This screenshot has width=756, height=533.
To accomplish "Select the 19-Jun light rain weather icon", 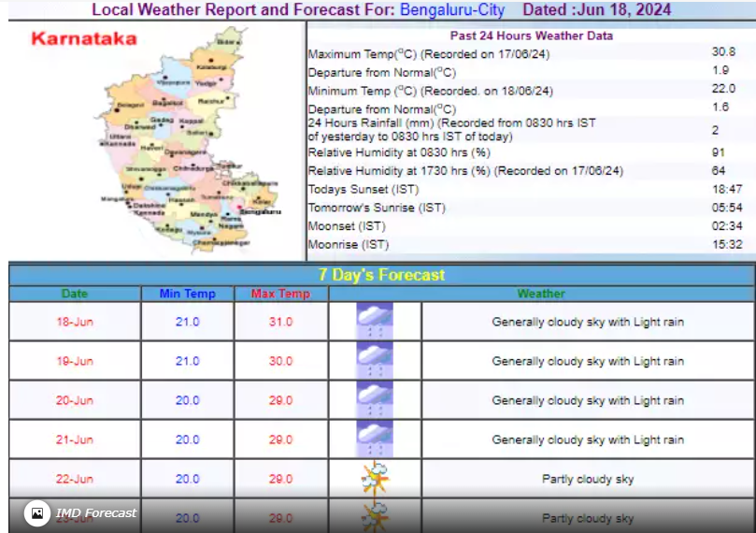I will [x=375, y=361].
